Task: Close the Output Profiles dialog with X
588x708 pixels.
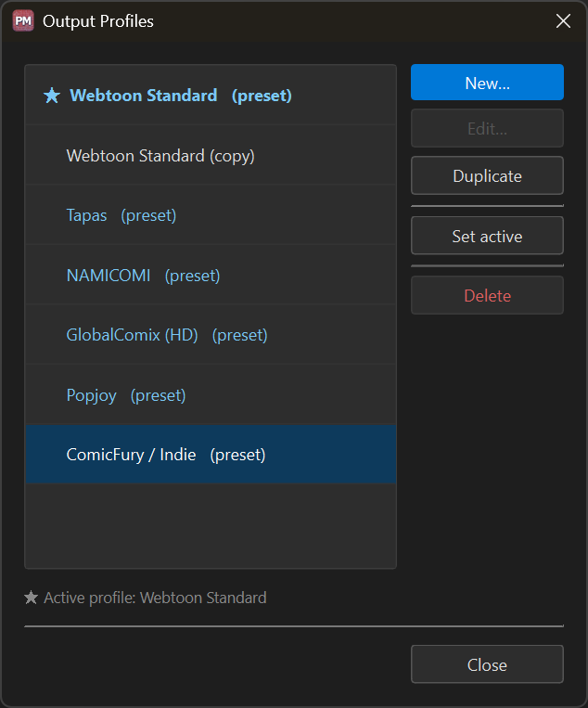Action: 563,20
